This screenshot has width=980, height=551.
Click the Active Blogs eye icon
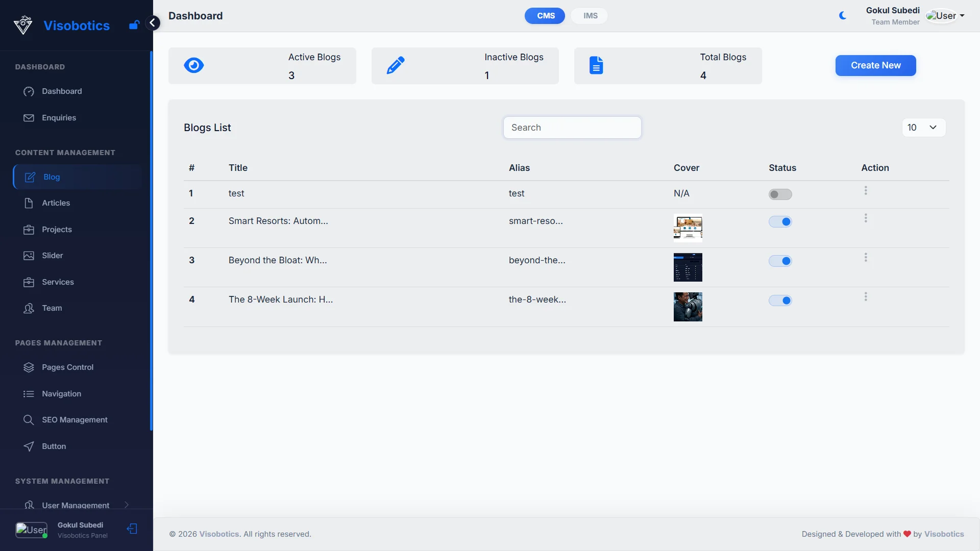tap(193, 65)
